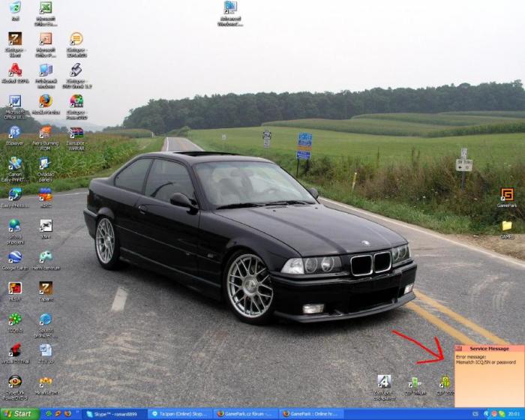Open the Windows Start menu

pyautogui.click(x=20, y=414)
